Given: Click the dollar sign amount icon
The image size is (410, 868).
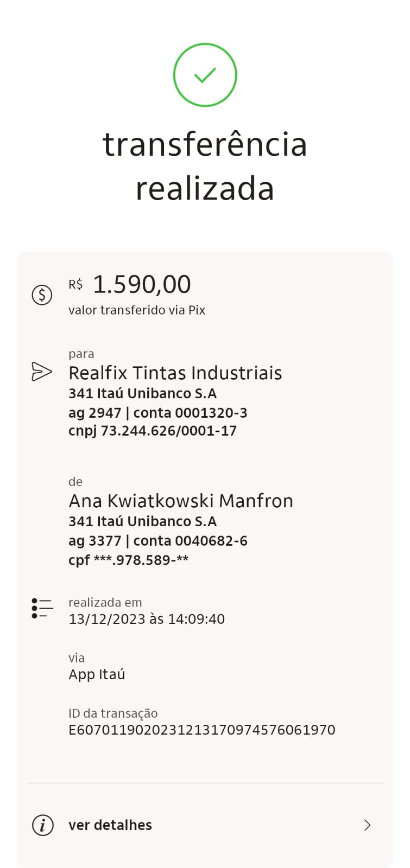Looking at the screenshot, I should tap(42, 295).
